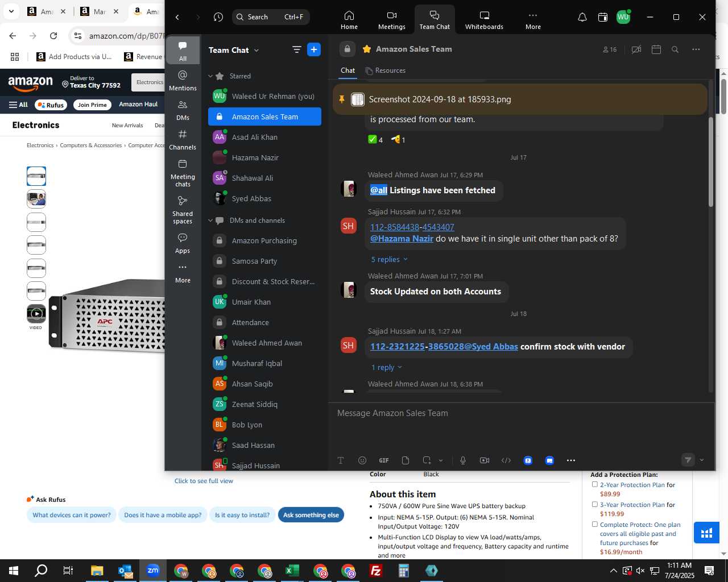Select the Resources tab in the chat
Viewport: 728px width, 582px height.
386,70
